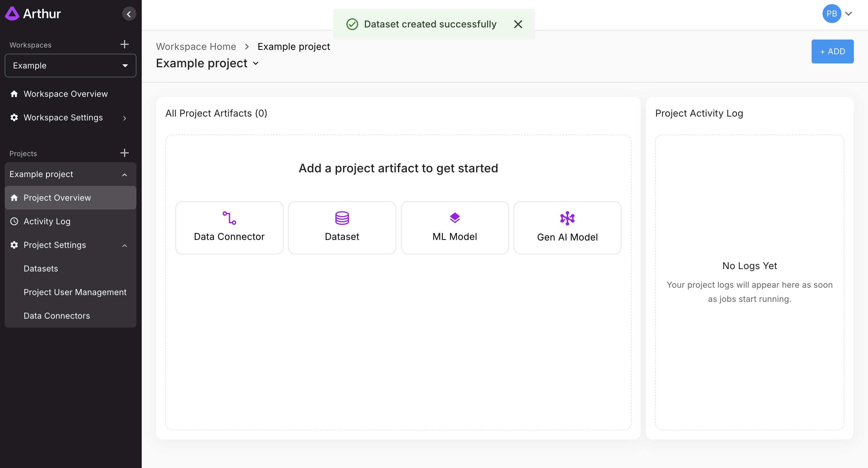The height and width of the screenshot is (468, 868).
Task: Open Datasets under Project Settings
Action: pos(41,269)
